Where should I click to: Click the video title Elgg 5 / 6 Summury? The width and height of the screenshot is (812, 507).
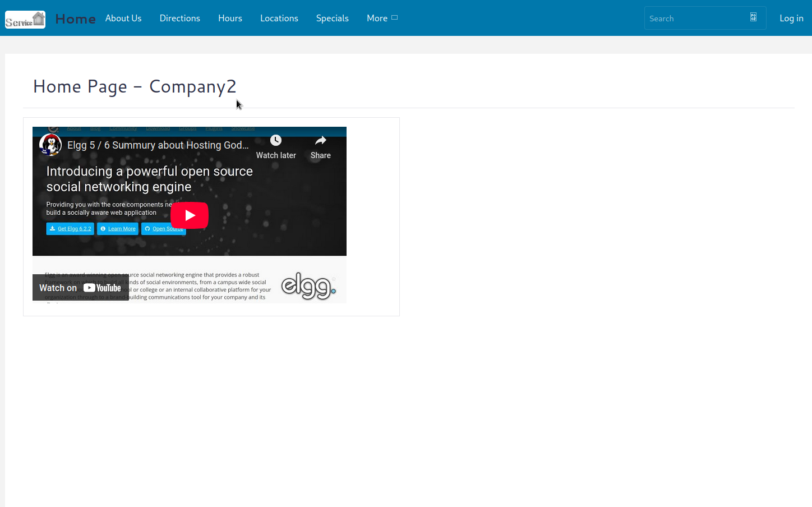click(x=158, y=145)
